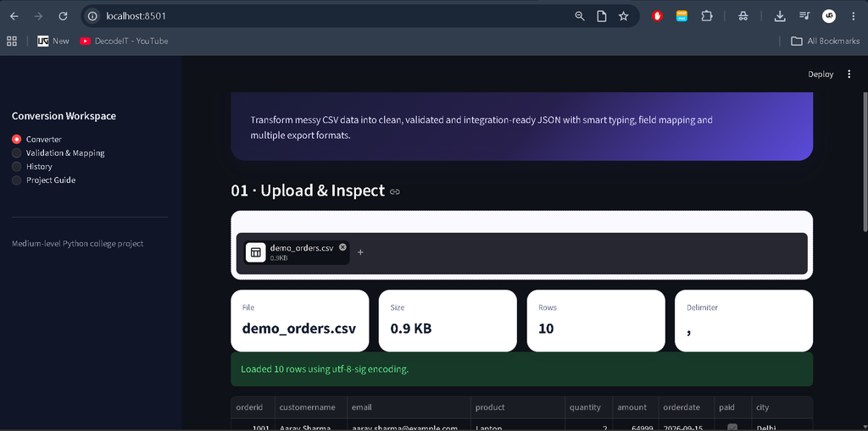The width and height of the screenshot is (868, 431).
Task: Click the File card demo_orders.csv value
Action: 299,328
